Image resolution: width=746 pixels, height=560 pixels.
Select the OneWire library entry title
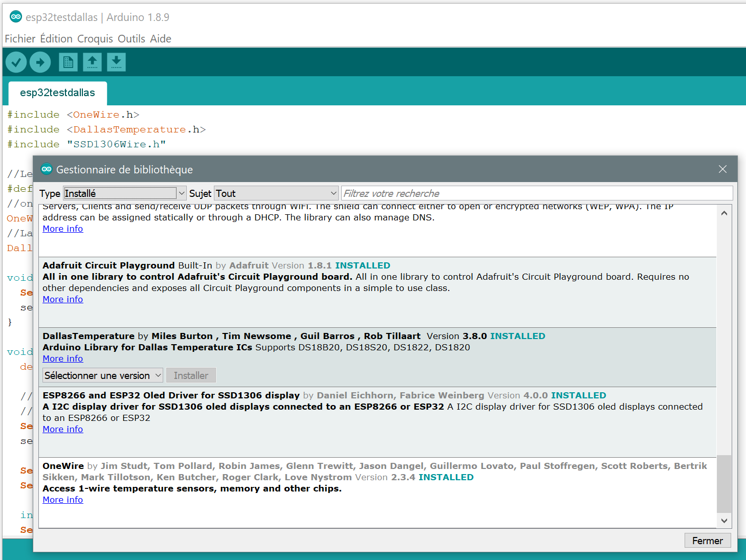[x=63, y=466]
